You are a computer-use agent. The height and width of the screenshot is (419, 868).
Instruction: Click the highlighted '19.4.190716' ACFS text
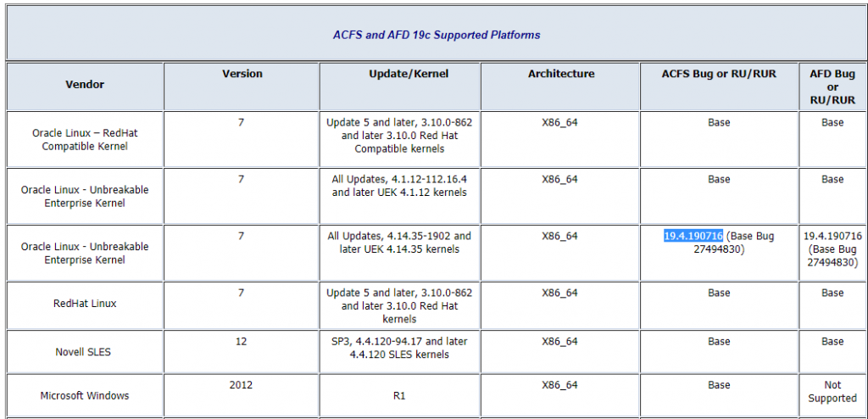click(693, 236)
